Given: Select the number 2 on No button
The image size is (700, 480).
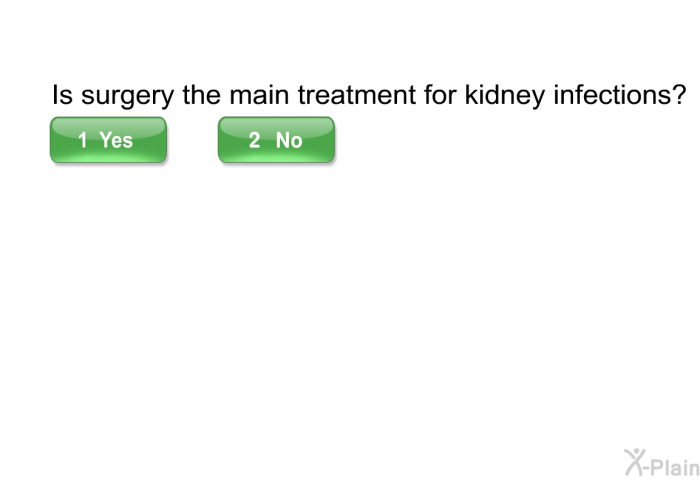Looking at the screenshot, I should click(x=254, y=140).
